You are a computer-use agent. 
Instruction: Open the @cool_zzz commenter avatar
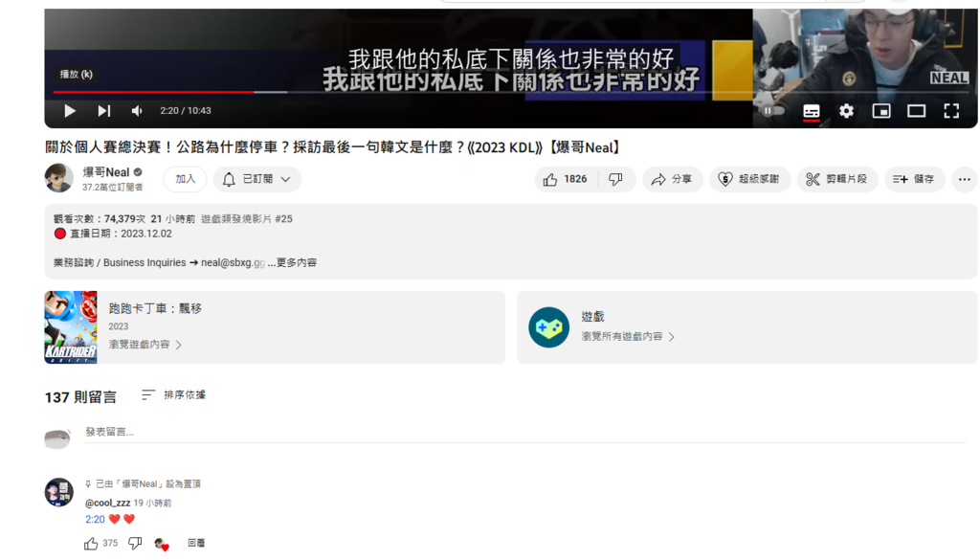pos(58,492)
